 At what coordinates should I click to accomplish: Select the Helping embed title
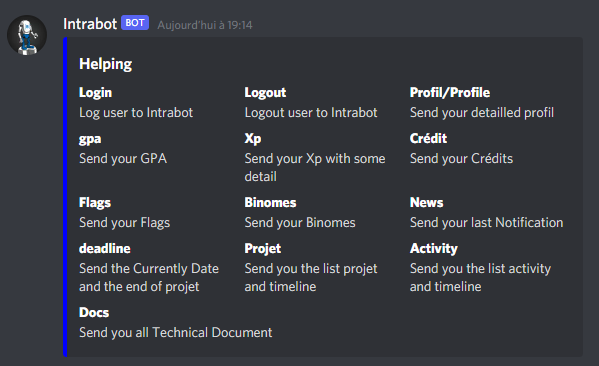(x=105, y=64)
